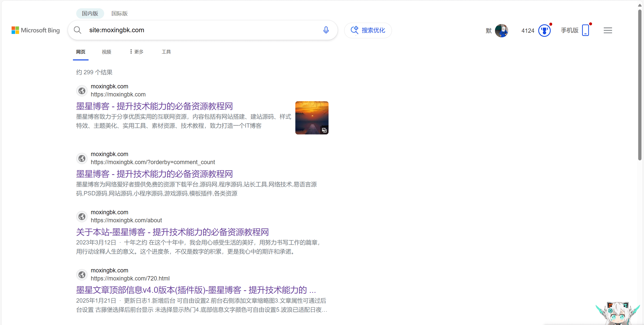
Task: Activate voice search microphone icon
Action: [x=326, y=30]
